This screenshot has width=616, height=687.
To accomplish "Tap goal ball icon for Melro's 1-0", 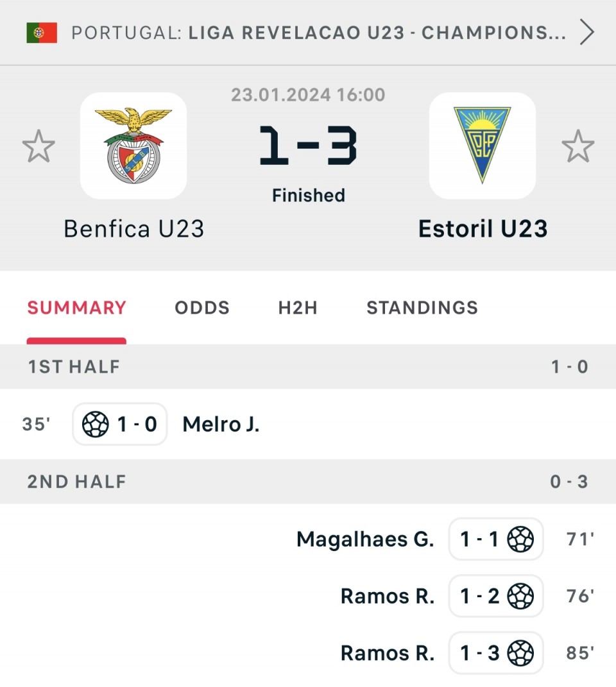I will [x=96, y=424].
